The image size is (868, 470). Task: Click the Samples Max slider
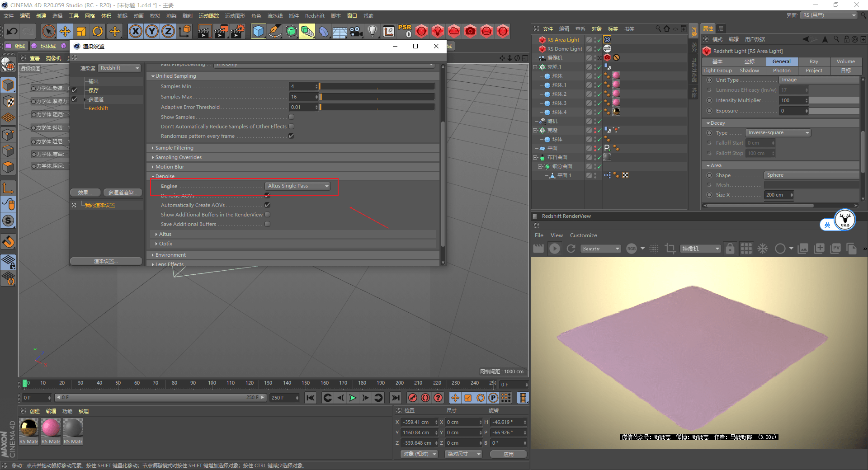coord(377,97)
